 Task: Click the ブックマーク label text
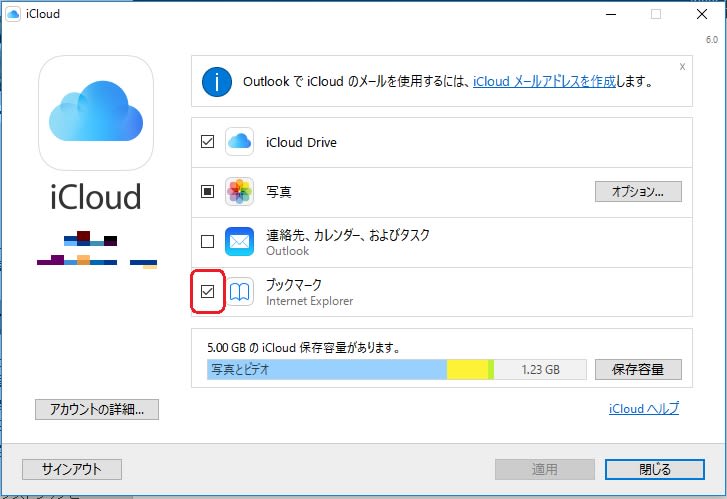coord(293,285)
